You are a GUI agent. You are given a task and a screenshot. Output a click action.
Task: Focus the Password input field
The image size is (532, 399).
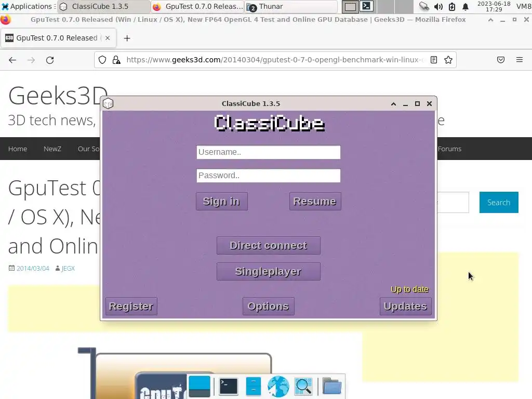click(x=269, y=176)
